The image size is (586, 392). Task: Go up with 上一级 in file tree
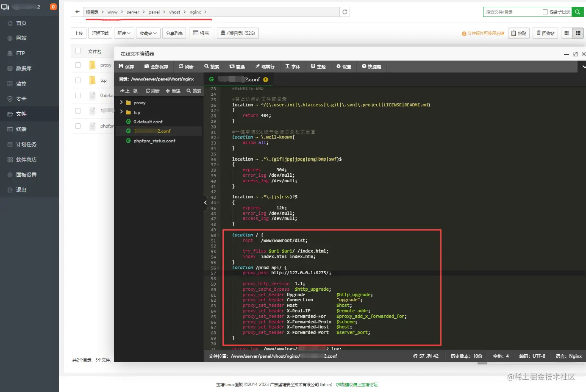(129, 91)
